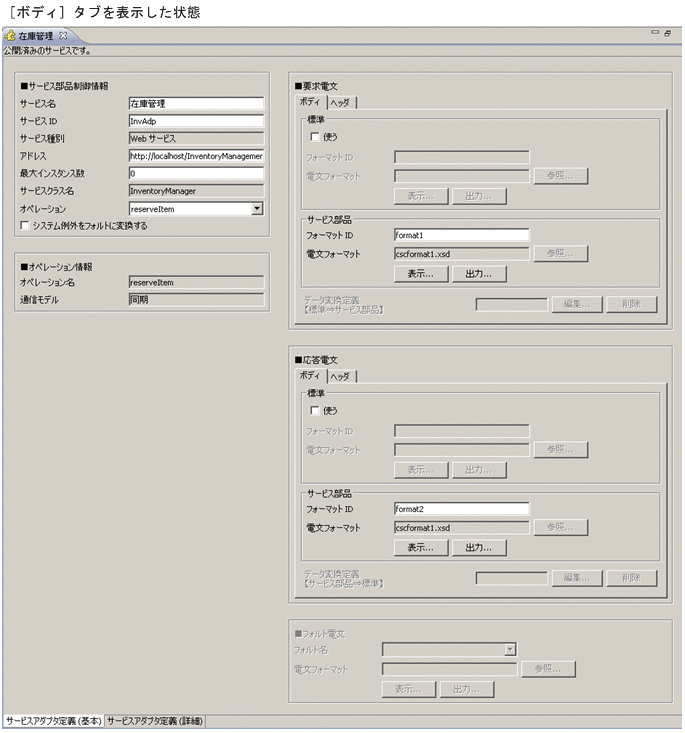Viewport: 685px width, 733px height.
Task: Click 出力... in 要求電文 標準 group
Action: click(479, 196)
